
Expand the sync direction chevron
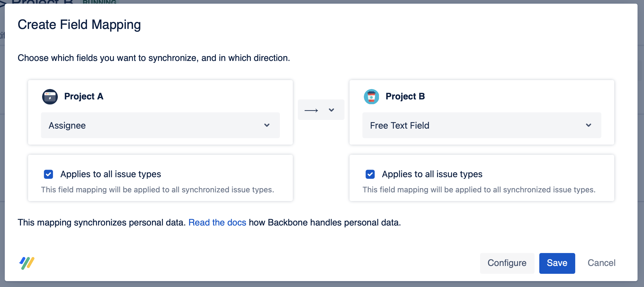(x=331, y=110)
